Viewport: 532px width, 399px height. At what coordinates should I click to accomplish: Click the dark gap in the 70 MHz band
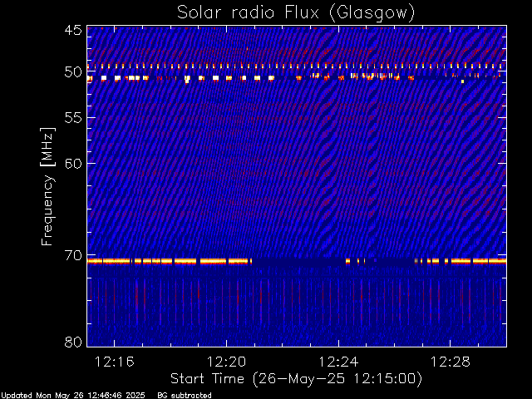(299, 261)
